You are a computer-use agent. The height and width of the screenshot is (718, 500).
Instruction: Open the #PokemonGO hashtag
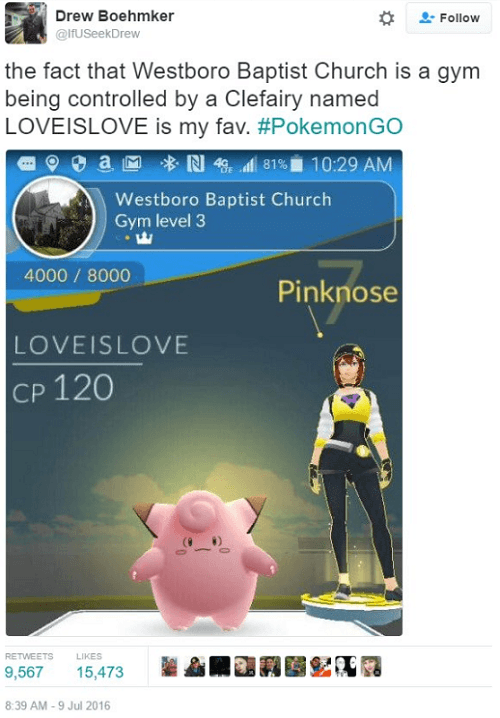click(330, 126)
